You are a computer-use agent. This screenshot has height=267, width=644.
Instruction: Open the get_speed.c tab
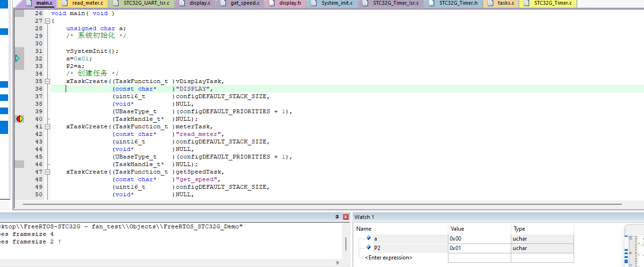[240, 3]
